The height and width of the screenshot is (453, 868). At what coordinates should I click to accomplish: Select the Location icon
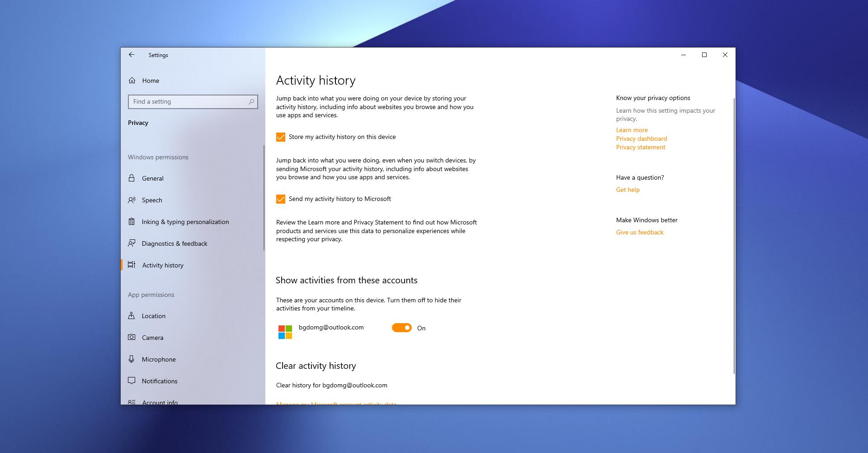coord(132,316)
